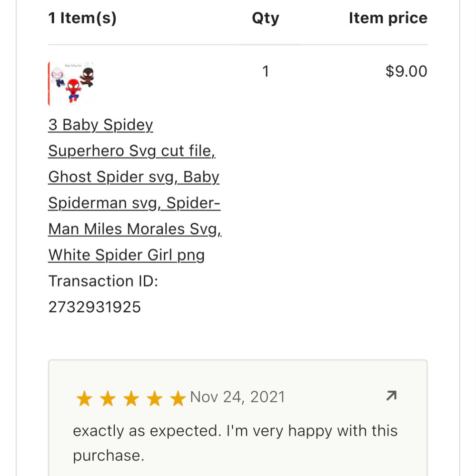Click the 'exactly as expected' review text
Image resolution: width=476 pixels, height=476 pixels.
235,431
